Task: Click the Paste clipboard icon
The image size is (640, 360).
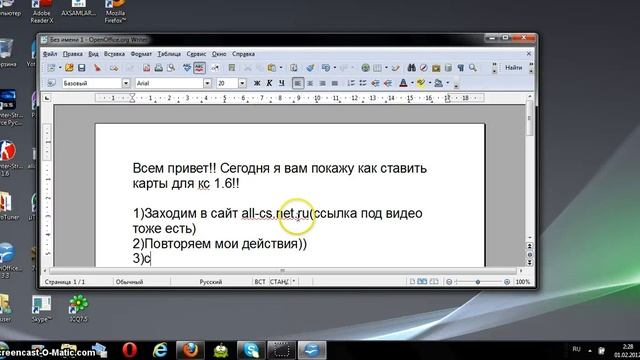Action: tap(271, 68)
